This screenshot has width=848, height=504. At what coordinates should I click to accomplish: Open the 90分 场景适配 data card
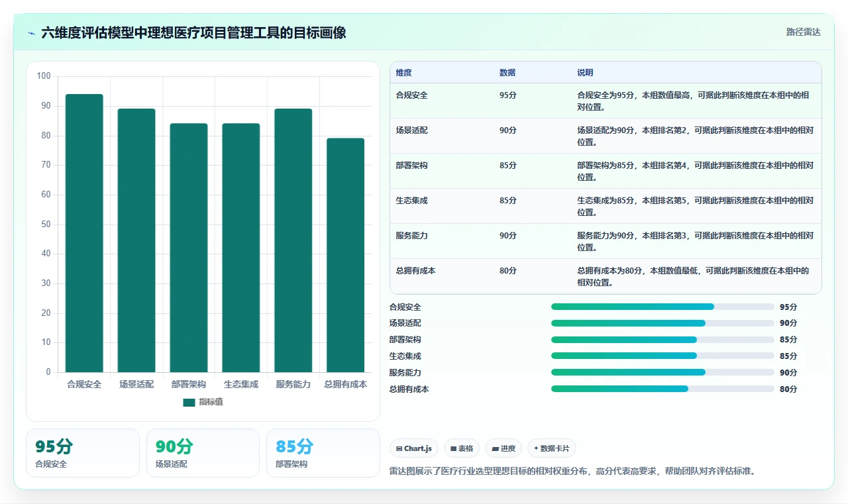[x=203, y=453]
